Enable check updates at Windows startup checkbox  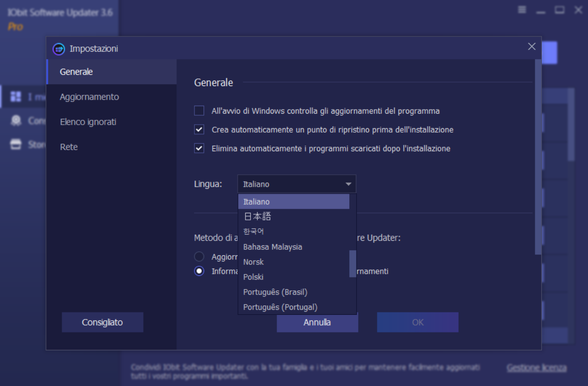199,111
